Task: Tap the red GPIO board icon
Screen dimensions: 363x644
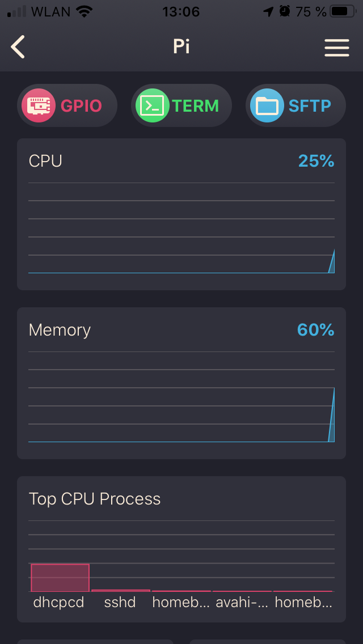Action: click(x=38, y=105)
